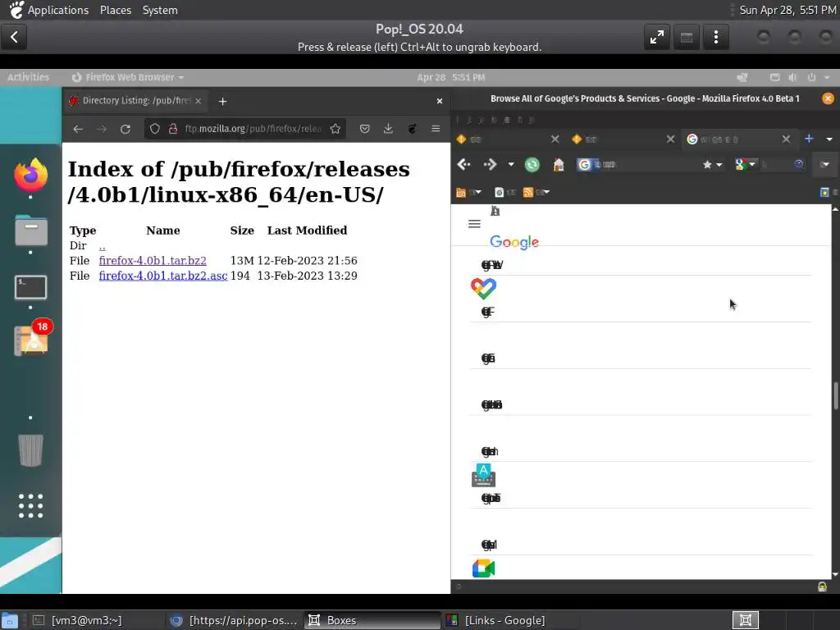Open Files manager from the dock
This screenshot has width=840, height=630.
coord(30,231)
